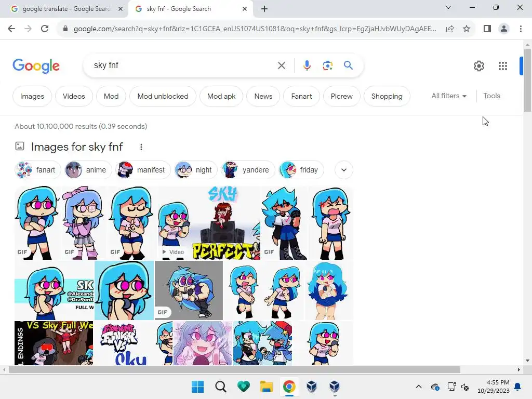Go back to the previous page
The width and height of the screenshot is (532, 399).
(11, 29)
